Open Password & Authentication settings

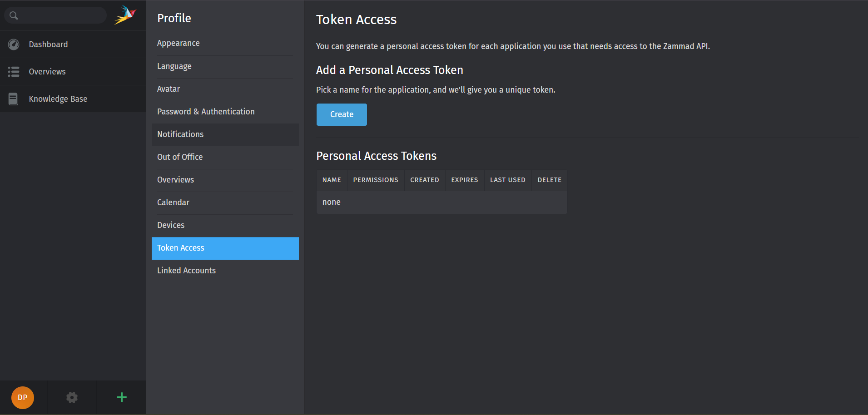click(x=206, y=111)
